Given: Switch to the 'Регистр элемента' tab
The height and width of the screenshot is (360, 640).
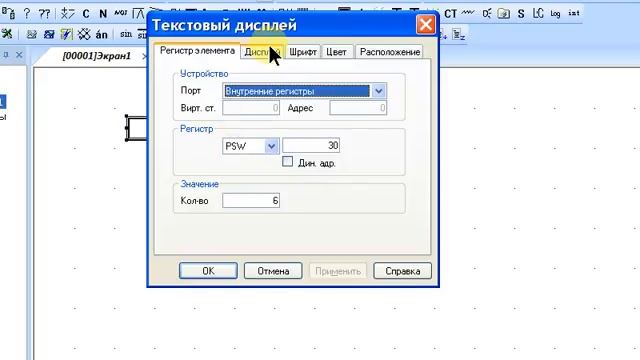Looking at the screenshot, I should [197, 51].
